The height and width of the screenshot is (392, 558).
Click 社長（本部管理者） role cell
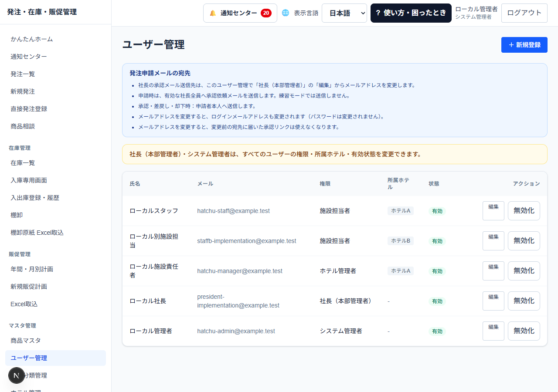tap(347, 301)
